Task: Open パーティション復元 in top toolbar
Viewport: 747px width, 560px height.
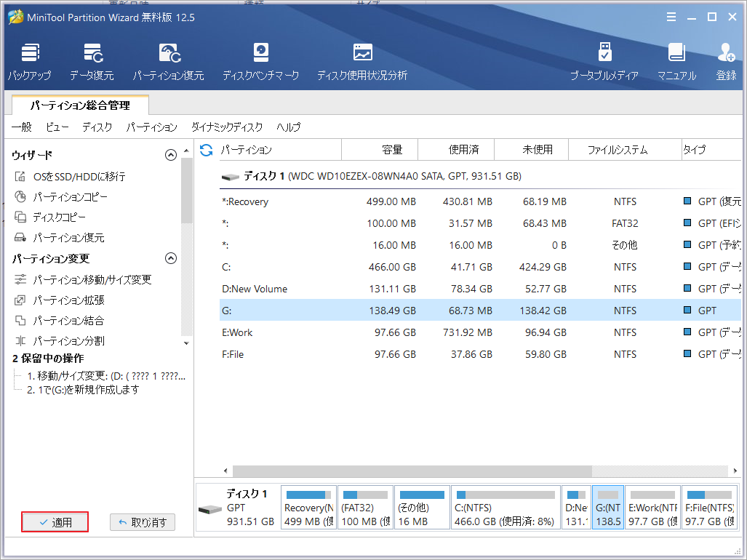Action: [168, 61]
